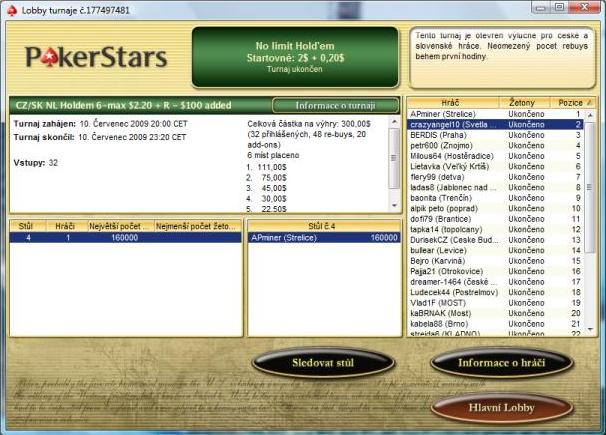Click third place prize 45,00$
The image size is (606, 435).
pos(274,188)
